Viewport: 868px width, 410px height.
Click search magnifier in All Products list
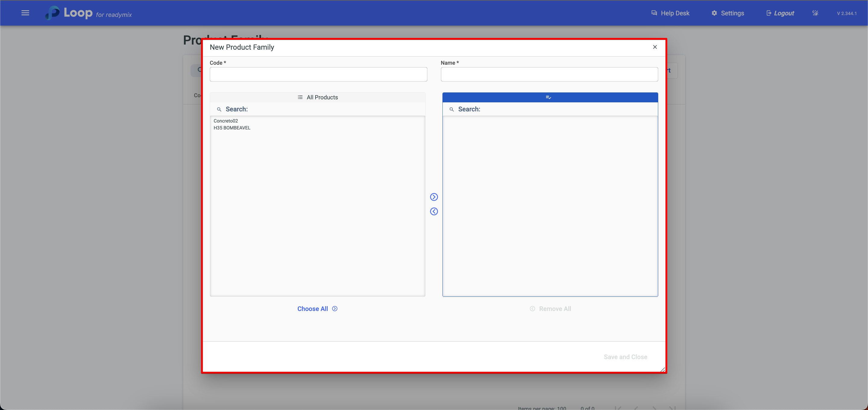[x=219, y=109]
